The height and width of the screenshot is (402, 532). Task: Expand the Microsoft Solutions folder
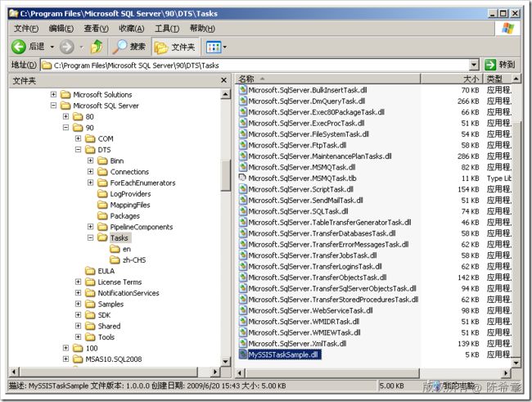53,94
